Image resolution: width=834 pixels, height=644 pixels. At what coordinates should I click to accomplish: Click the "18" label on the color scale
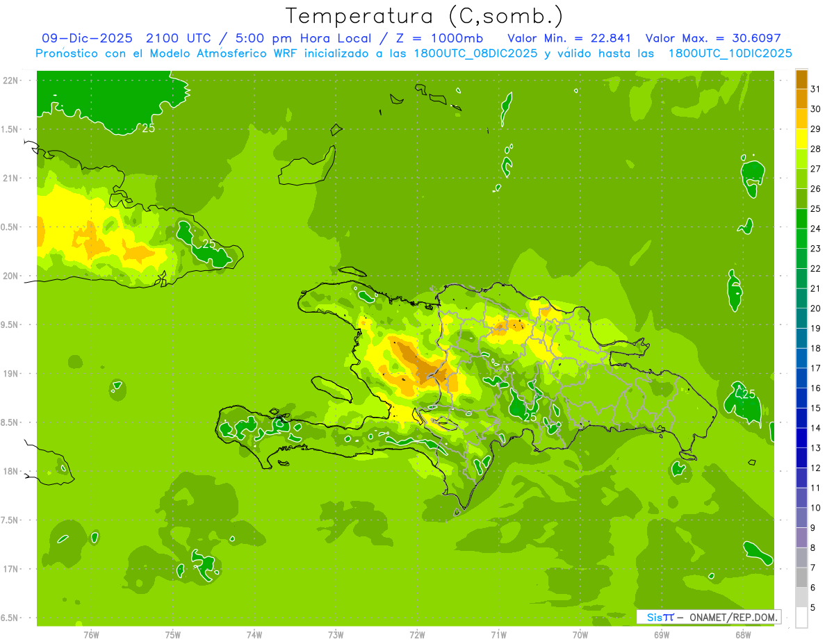point(816,348)
